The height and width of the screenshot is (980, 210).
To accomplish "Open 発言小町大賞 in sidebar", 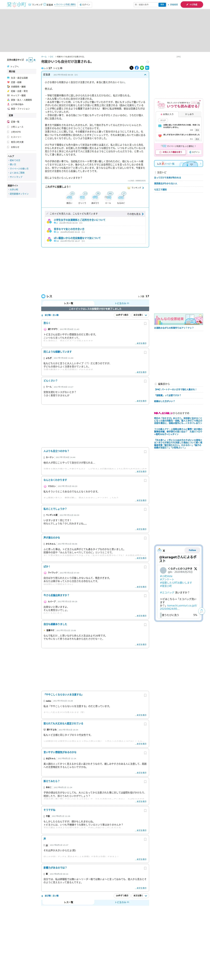I will (15, 142).
